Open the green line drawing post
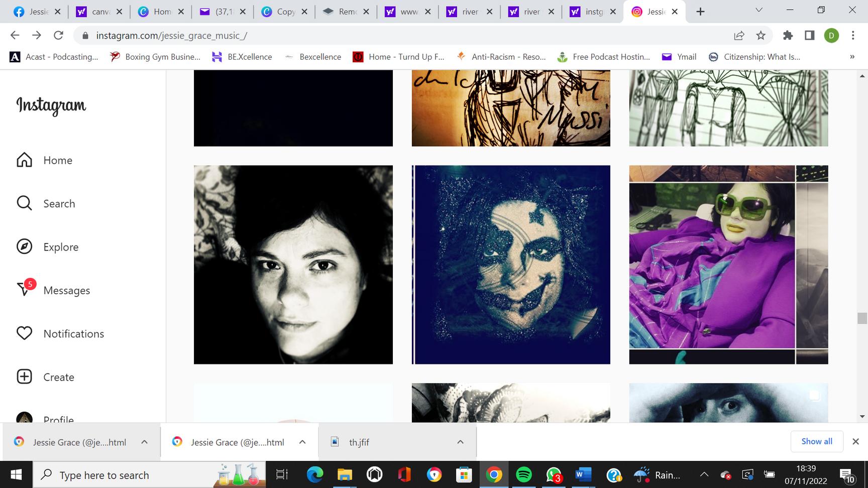Viewport: 868px width, 488px height. coord(728,108)
